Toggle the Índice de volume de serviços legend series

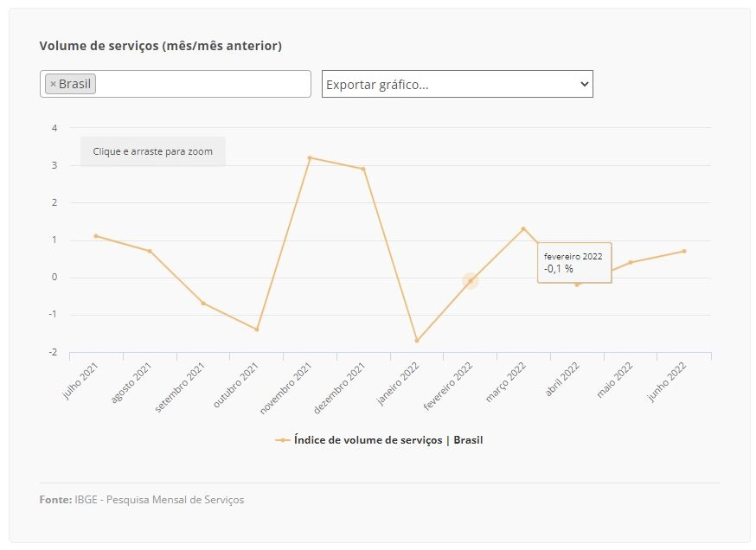click(x=388, y=440)
